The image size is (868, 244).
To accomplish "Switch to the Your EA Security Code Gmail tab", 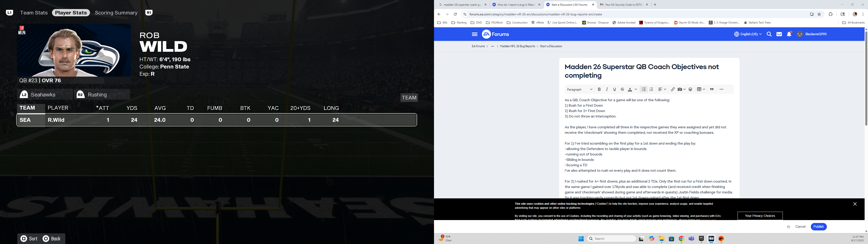I will point(624,5).
